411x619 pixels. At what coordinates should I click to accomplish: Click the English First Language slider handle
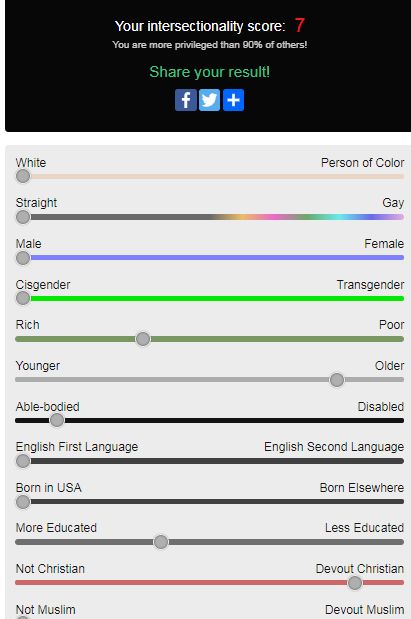click(x=23, y=461)
